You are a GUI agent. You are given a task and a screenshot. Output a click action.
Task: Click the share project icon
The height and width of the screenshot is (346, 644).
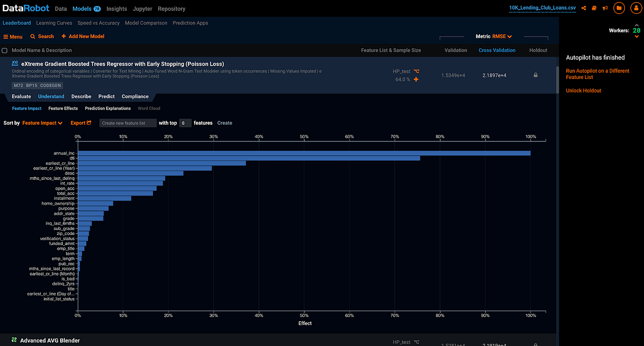pos(583,8)
